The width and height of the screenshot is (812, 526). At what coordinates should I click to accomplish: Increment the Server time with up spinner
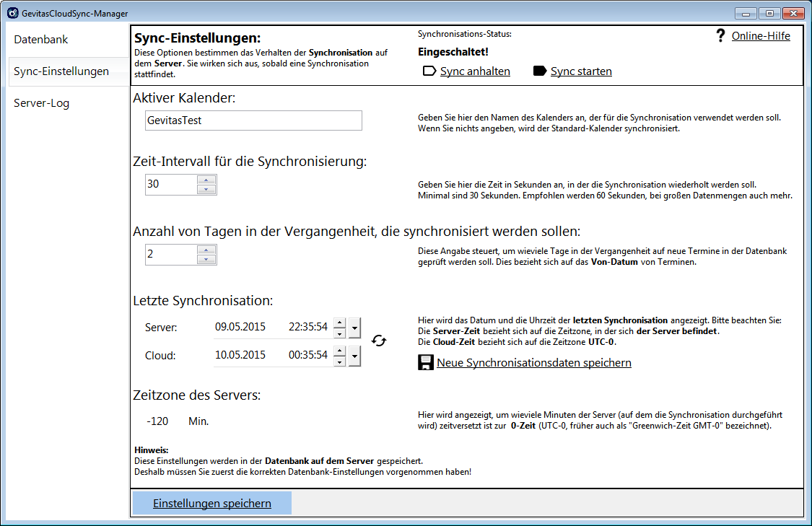pyautogui.click(x=339, y=323)
